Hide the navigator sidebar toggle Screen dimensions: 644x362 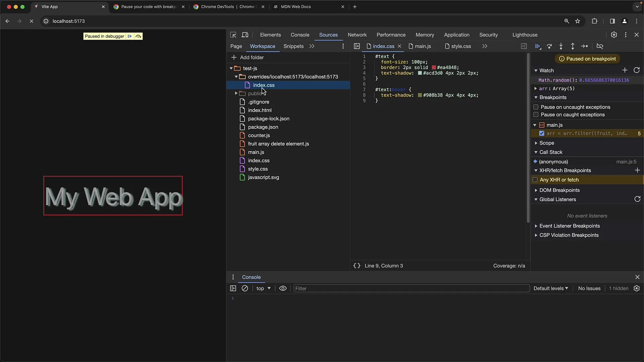pyautogui.click(x=357, y=46)
